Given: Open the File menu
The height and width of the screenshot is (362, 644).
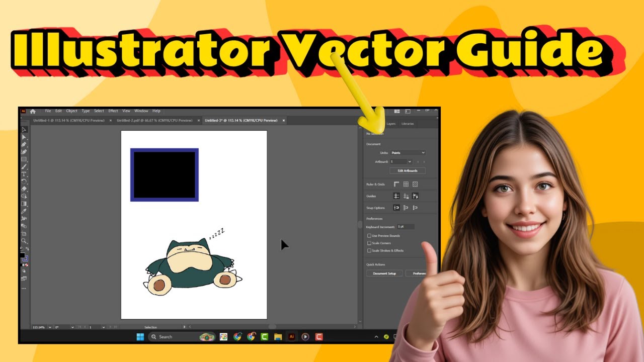Looking at the screenshot, I should click(48, 111).
